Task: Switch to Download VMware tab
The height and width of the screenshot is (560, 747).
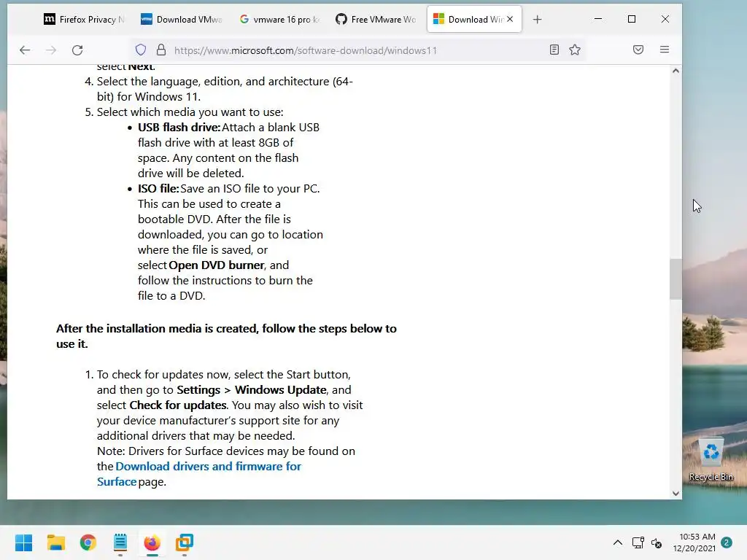Action: (181, 20)
